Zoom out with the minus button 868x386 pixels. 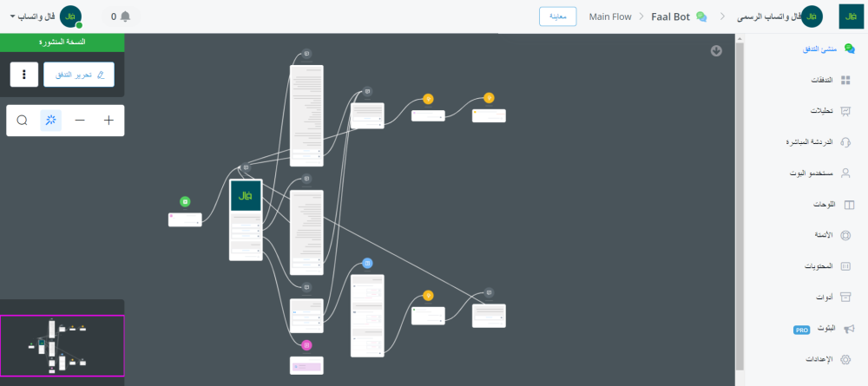80,121
